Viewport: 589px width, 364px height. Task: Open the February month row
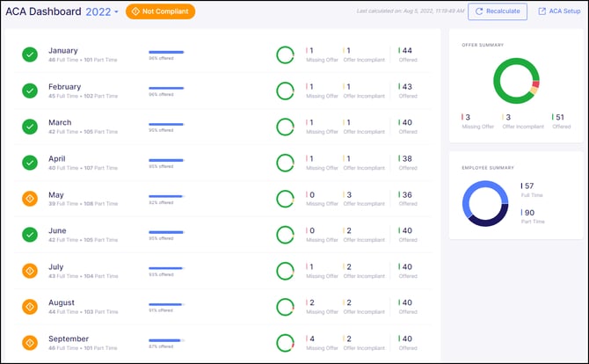click(222, 91)
